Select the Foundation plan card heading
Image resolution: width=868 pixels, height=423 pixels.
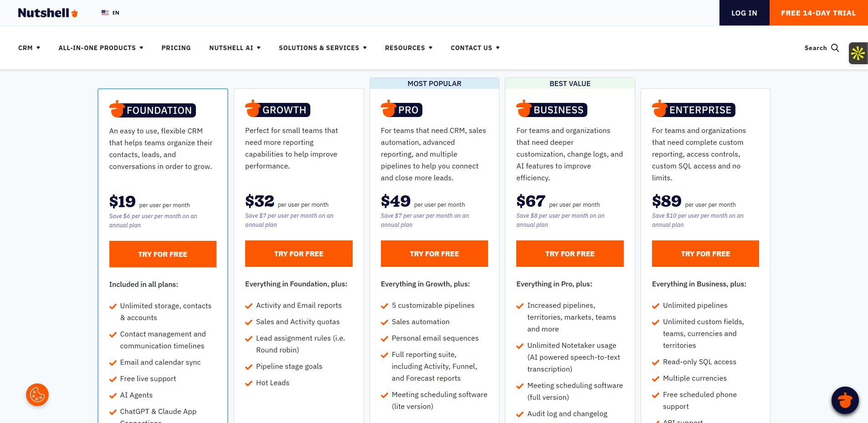click(159, 110)
